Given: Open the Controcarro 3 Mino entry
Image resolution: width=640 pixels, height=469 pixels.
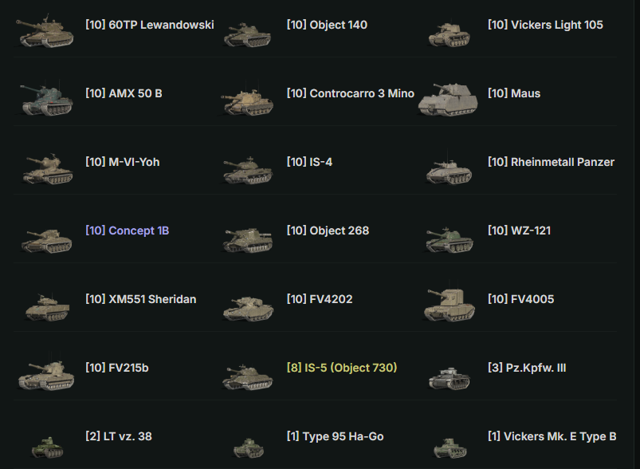Looking at the screenshot, I should tap(350, 93).
